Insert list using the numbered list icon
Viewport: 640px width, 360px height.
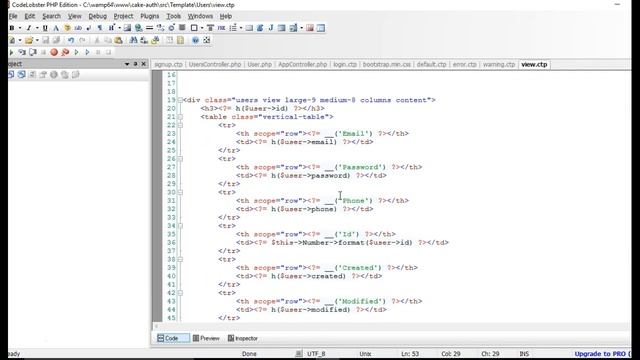233,28
